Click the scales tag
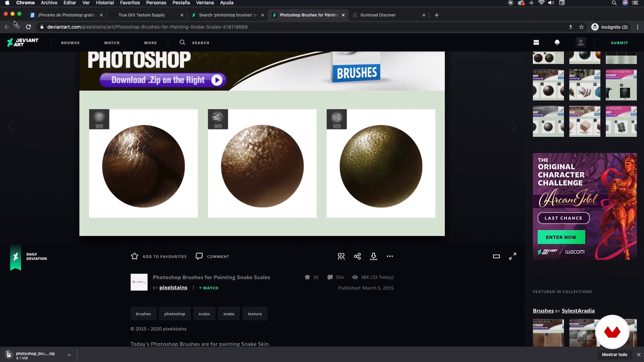The width and height of the screenshot is (644, 362). (204, 314)
